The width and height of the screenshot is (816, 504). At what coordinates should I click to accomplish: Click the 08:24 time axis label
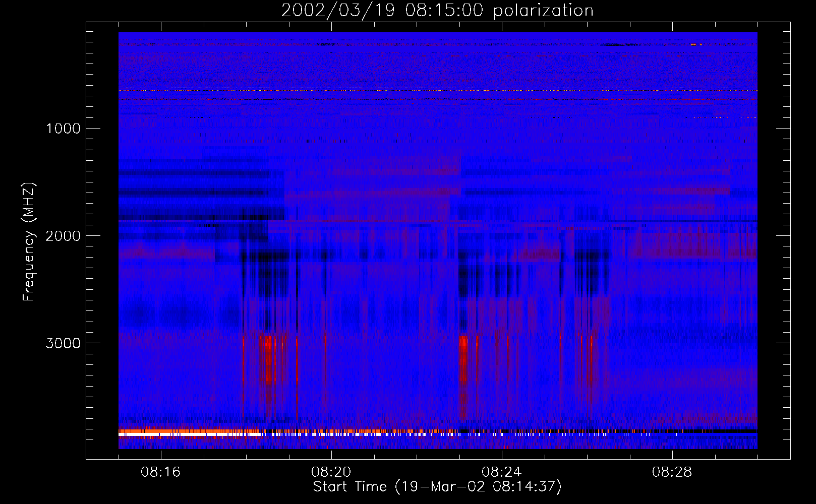tap(502, 472)
